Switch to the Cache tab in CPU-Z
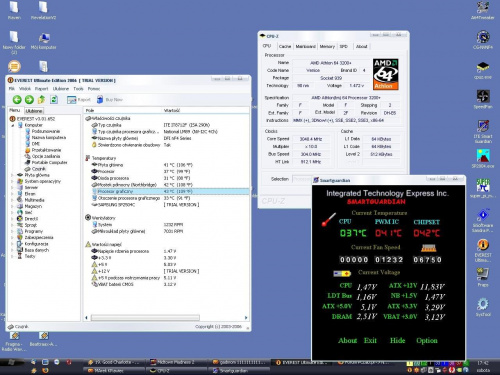Viewport: 500px width, 375px height. 285,46
